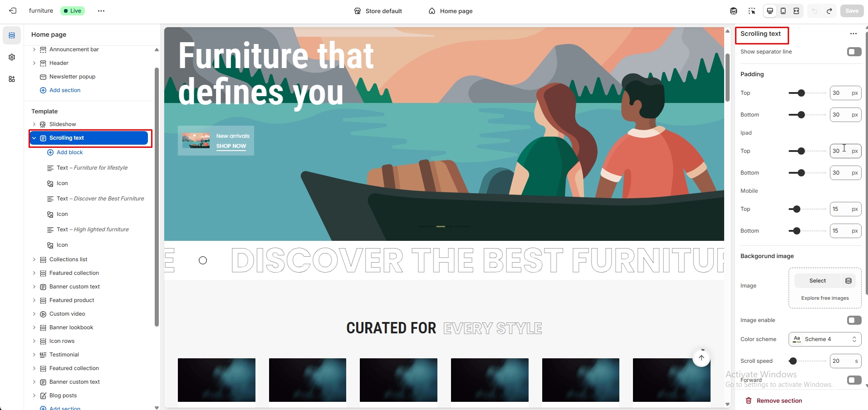Open the Home page template selector
Screen dimensions: 868x410
[451, 11]
